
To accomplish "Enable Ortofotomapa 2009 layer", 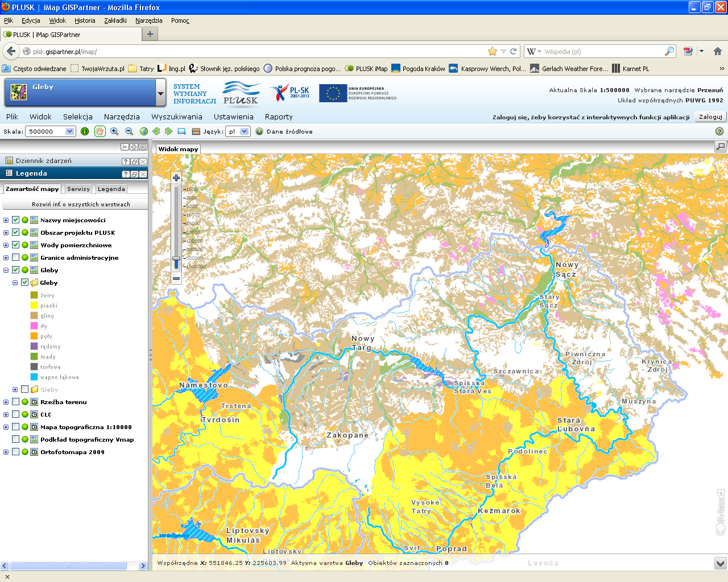I will pos(16,452).
